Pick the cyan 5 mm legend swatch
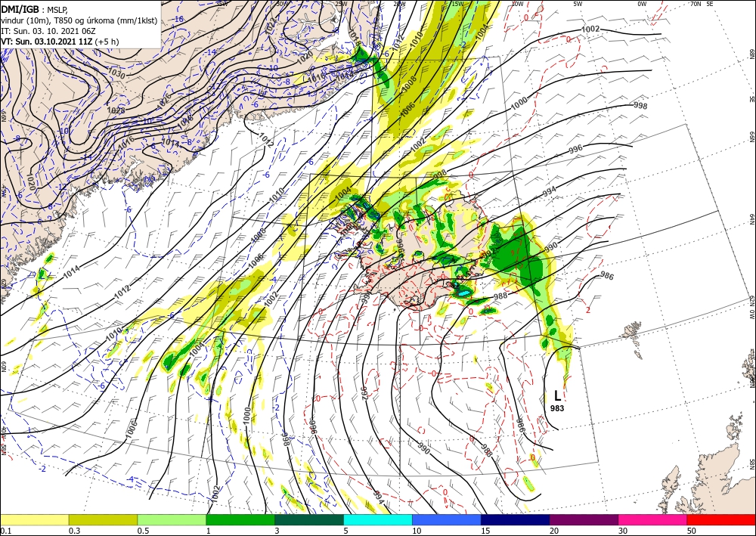 tap(378, 519)
